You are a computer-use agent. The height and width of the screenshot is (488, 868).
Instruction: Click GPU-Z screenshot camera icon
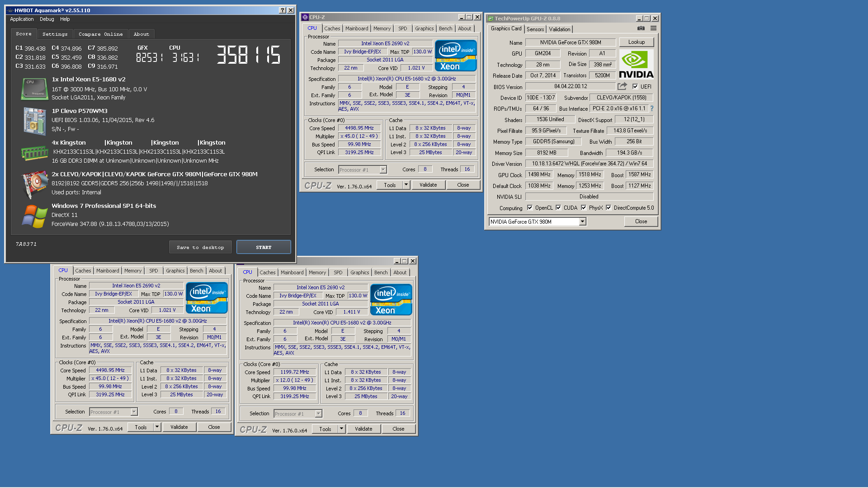(641, 28)
